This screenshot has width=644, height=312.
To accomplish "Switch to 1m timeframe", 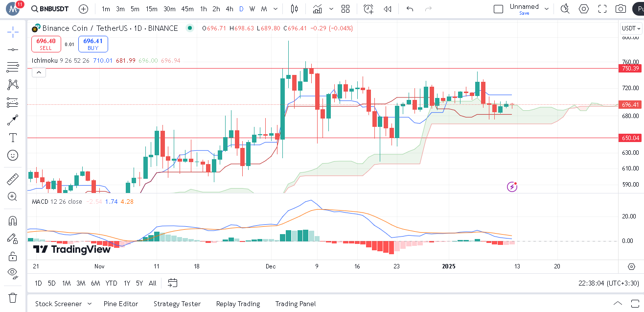I will point(106,9).
